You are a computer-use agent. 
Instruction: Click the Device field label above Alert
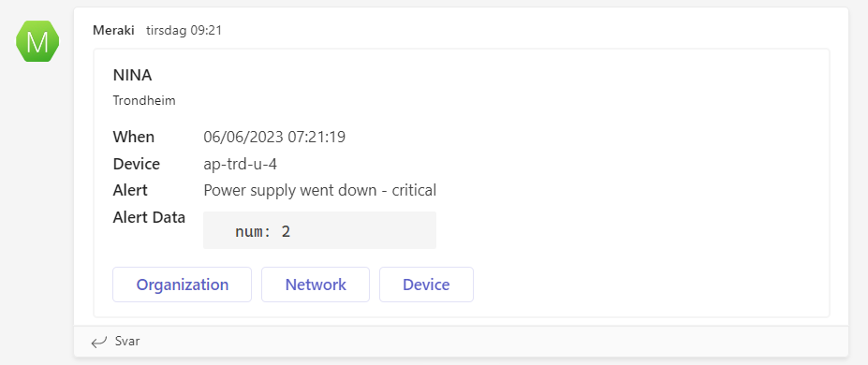(x=136, y=164)
